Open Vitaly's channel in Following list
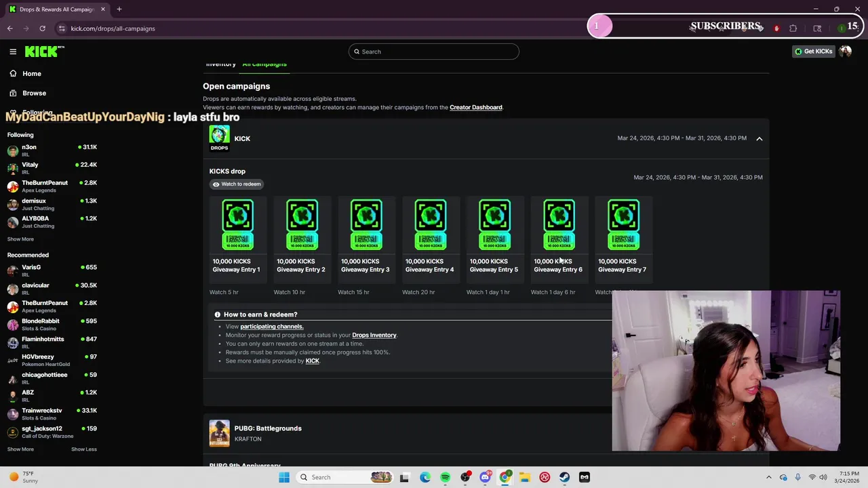The image size is (868, 488). pos(52,167)
